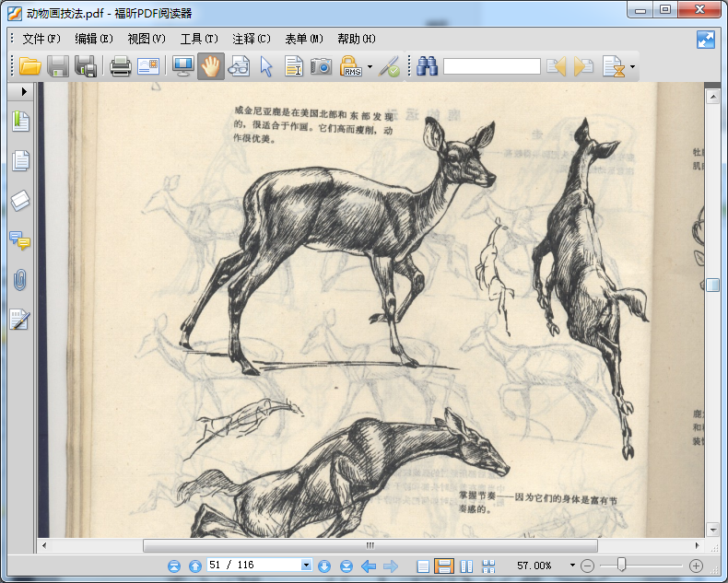Select the Hand tool
The width and height of the screenshot is (728, 583).
(210, 66)
